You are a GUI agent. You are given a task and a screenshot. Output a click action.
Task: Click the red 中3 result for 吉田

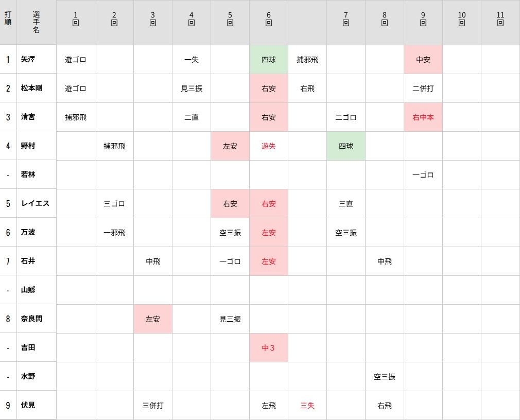269,347
